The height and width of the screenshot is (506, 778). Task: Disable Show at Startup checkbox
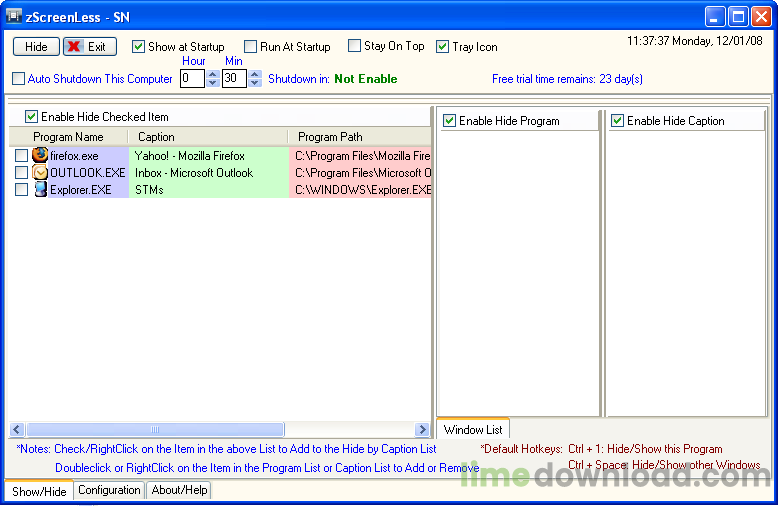point(139,47)
